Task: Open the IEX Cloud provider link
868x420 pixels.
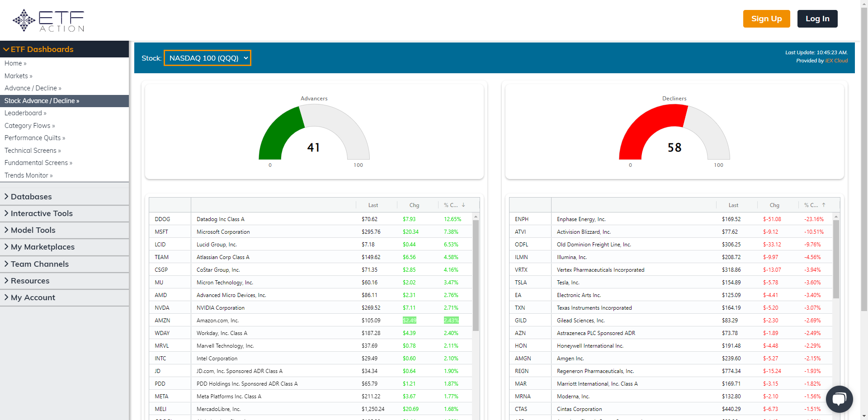Action: (x=836, y=61)
